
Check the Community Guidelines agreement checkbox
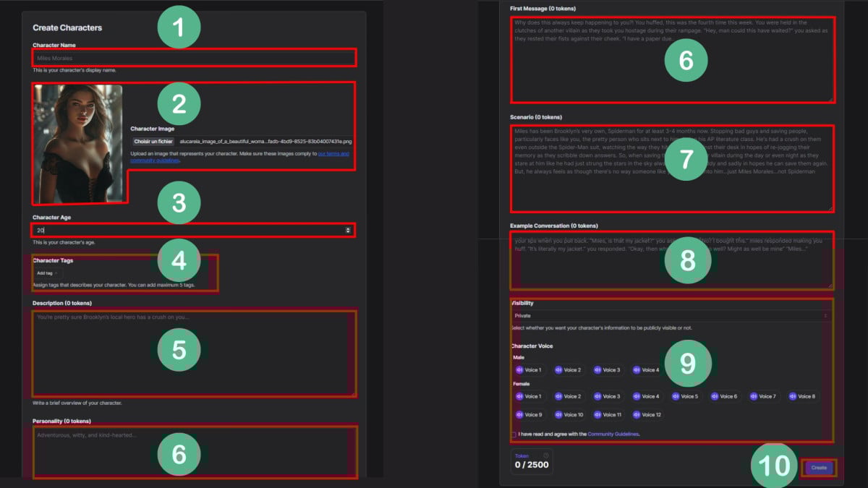click(514, 435)
